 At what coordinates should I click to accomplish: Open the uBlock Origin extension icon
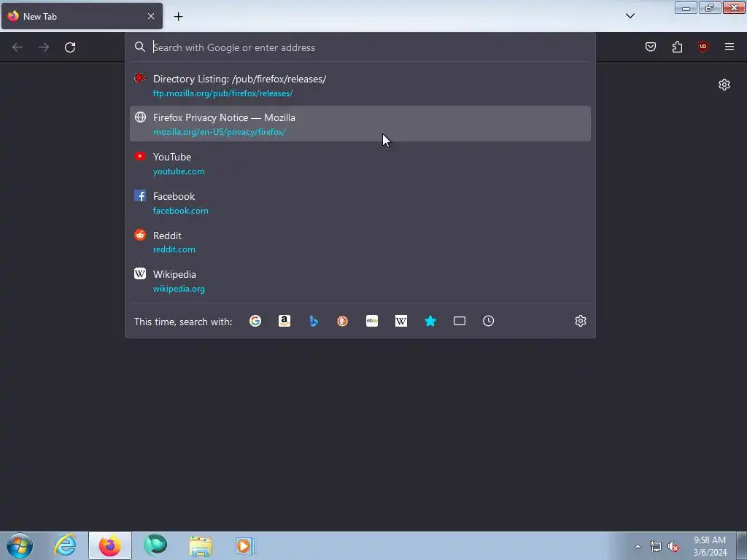703,47
